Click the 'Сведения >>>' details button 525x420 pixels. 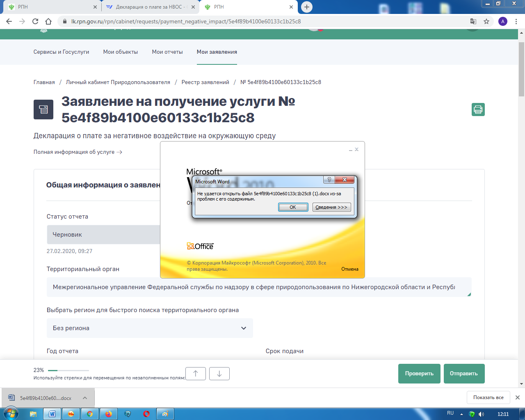(x=331, y=207)
